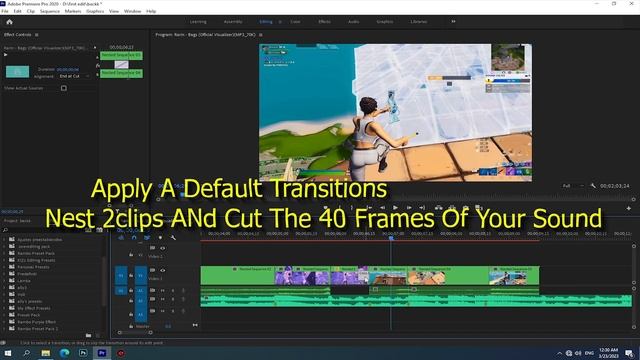Toggle sync lock for Video 1

152,270
